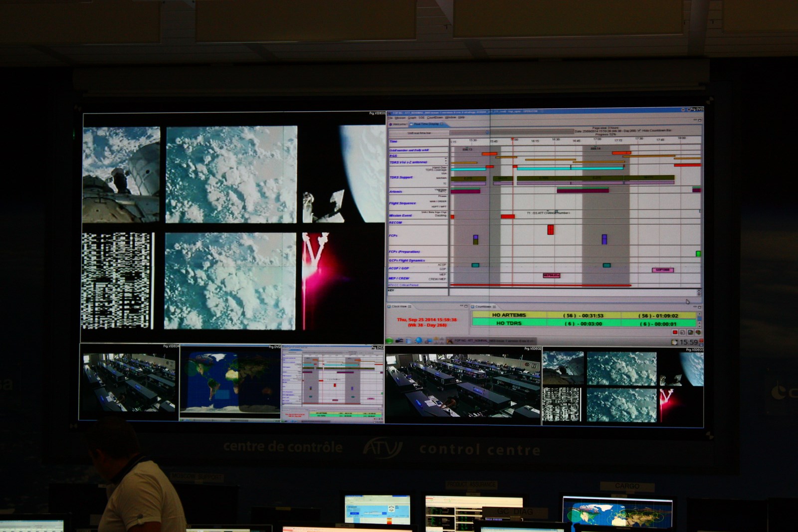Click the rightmost icon in the countdown toolbar

(x=698, y=333)
